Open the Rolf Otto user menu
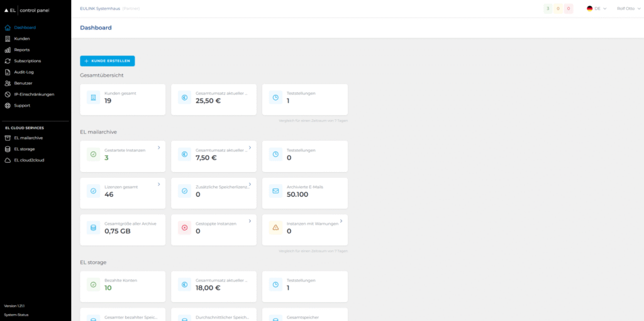The width and height of the screenshot is (644, 321). (628, 9)
